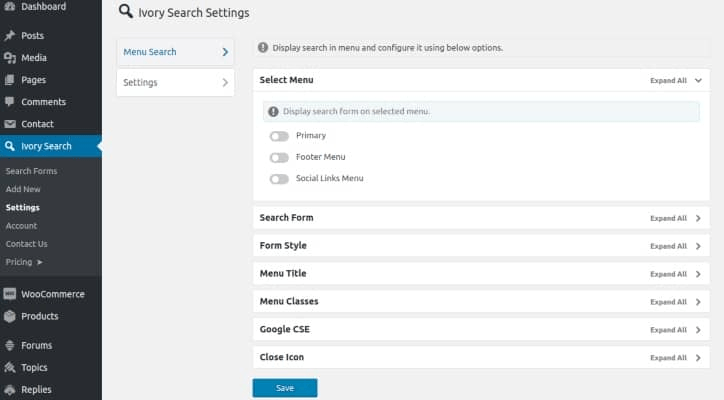Click the Replies sidebar icon
Image resolution: width=724 pixels, height=400 pixels.
9,389
